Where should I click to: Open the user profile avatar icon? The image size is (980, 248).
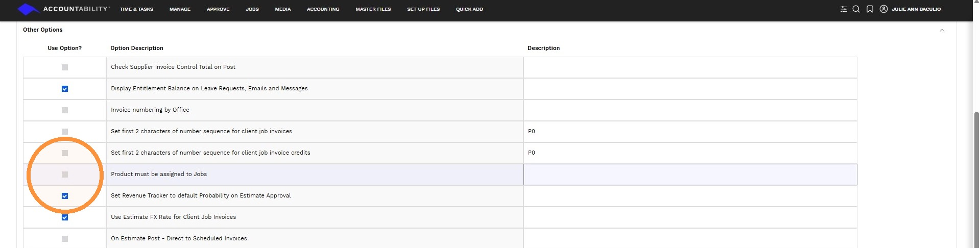click(883, 9)
